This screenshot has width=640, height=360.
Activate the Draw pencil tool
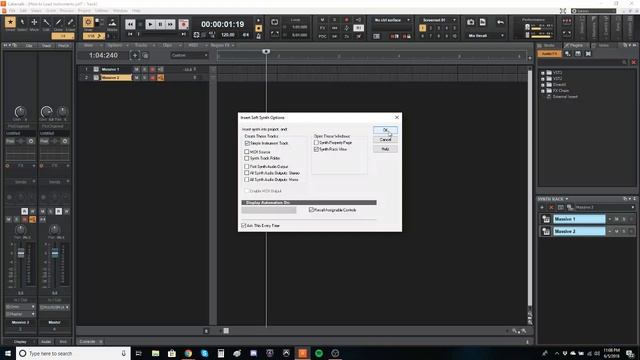[59, 22]
